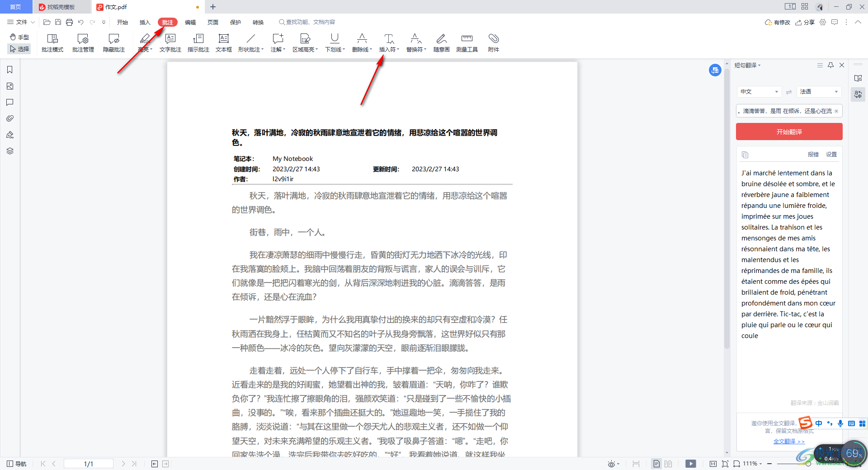Open the 测量工具 measuring tool
Screen dimensions: 868x470
coord(467,43)
